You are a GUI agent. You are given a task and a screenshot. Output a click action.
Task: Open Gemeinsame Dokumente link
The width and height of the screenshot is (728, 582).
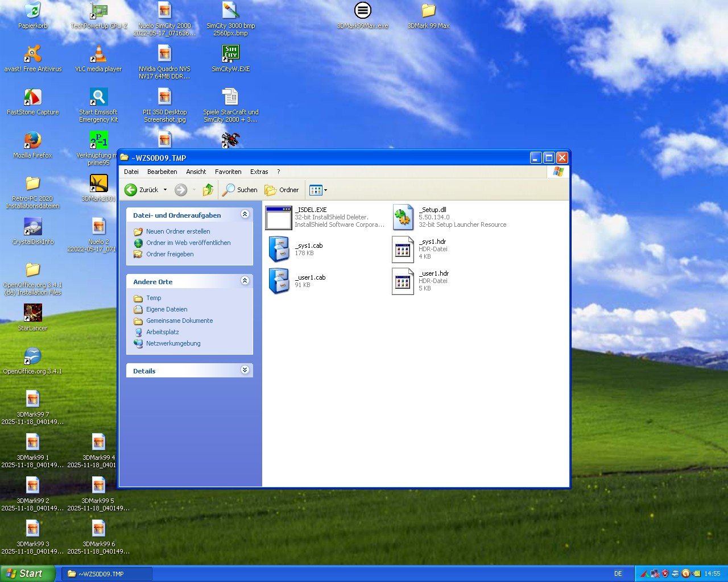point(179,321)
